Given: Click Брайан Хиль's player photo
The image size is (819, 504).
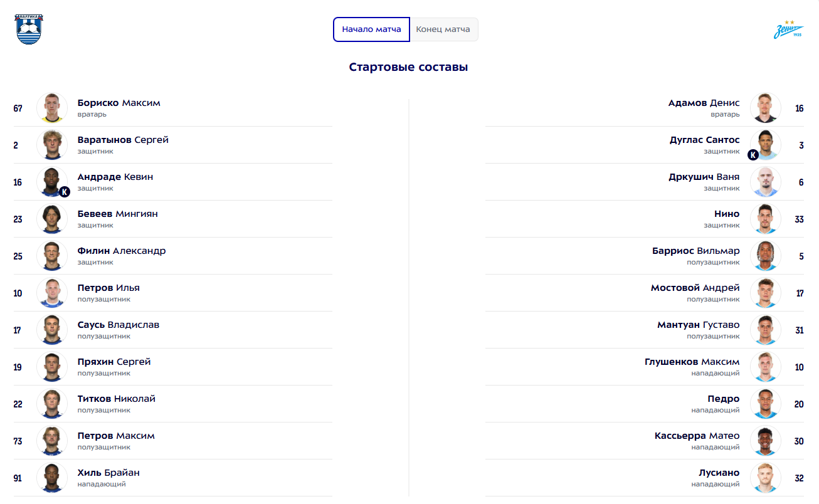Looking at the screenshot, I should click(52, 478).
